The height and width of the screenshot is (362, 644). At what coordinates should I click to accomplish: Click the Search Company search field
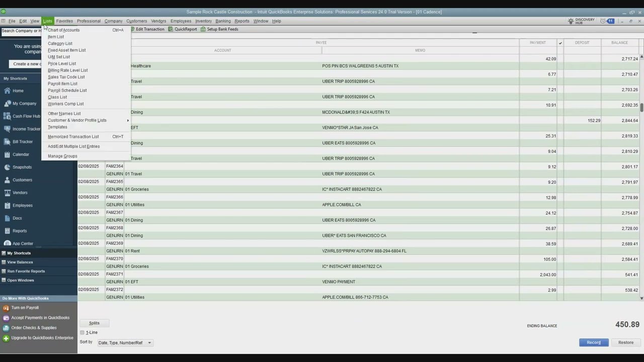click(21, 31)
